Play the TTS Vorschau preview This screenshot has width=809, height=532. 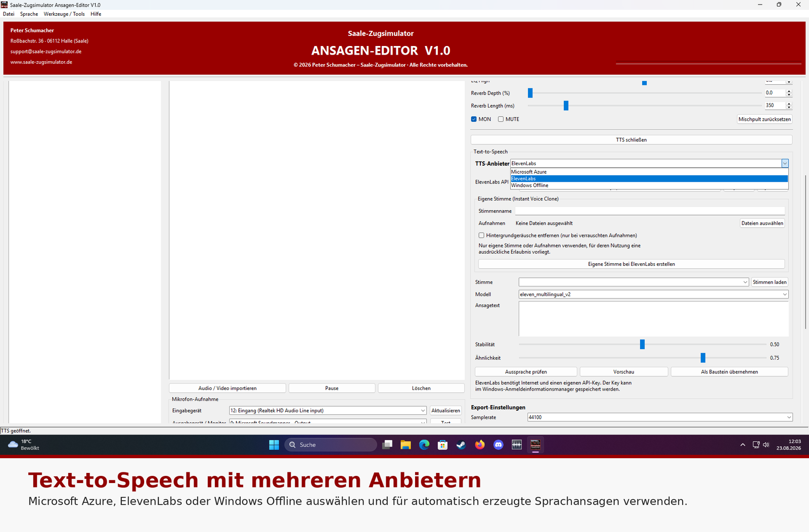coord(623,372)
